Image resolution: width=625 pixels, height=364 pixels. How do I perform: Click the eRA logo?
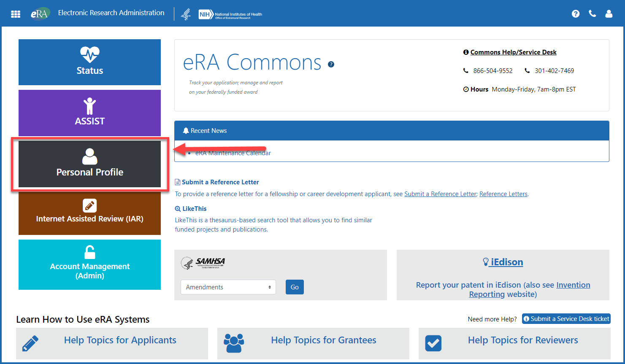pyautogui.click(x=40, y=13)
